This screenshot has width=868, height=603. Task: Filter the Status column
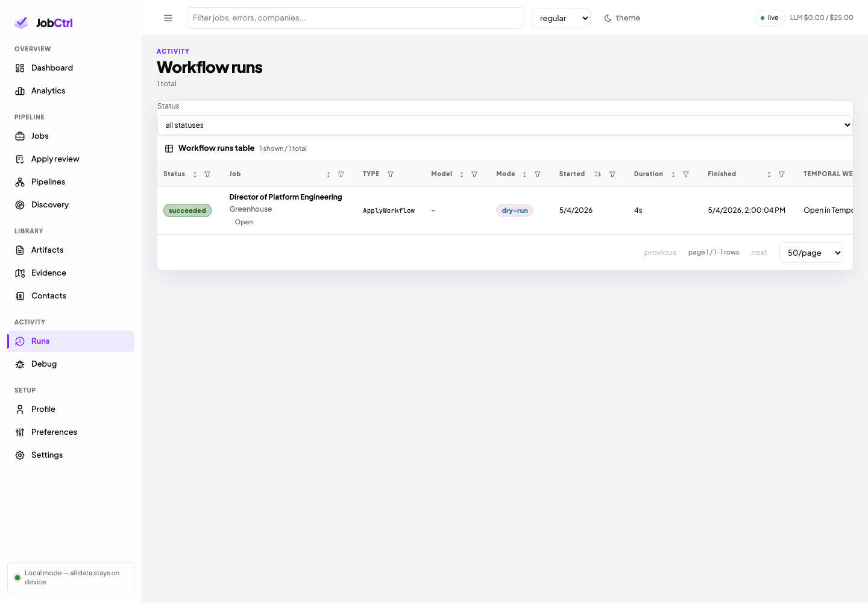coord(207,174)
